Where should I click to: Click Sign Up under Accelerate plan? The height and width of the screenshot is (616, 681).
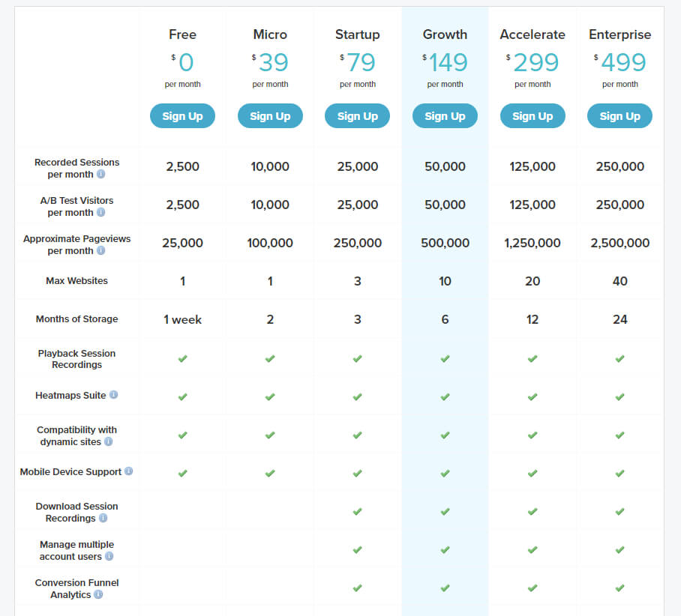click(x=532, y=116)
